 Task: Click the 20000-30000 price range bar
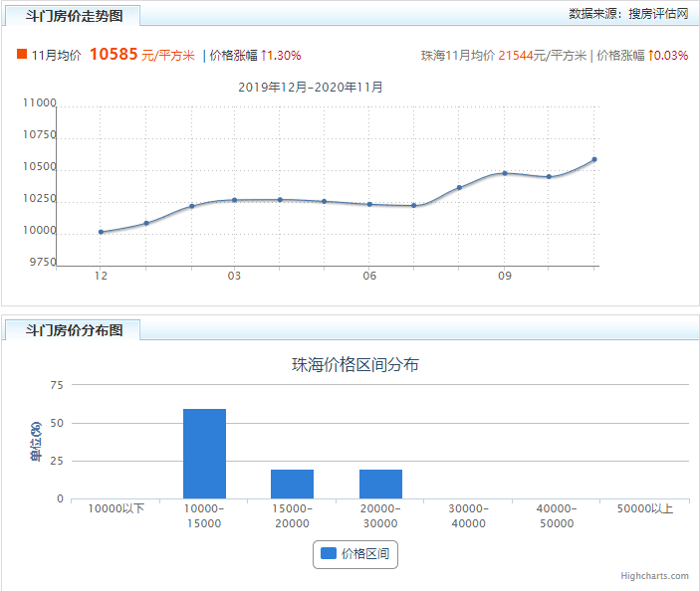point(380,484)
